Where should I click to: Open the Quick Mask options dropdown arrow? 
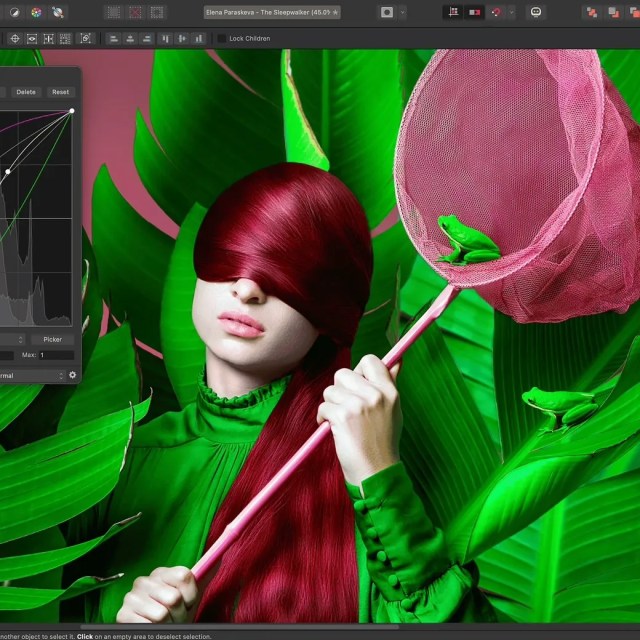pyautogui.click(x=403, y=13)
